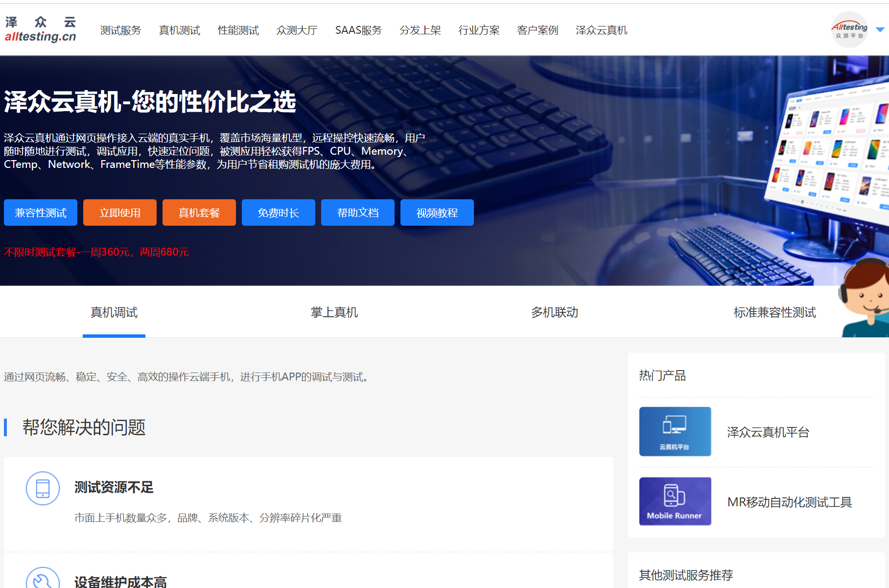Click the wrench icon beside 设备维护成本高
Viewport: 889px width, 588px height.
click(43, 579)
